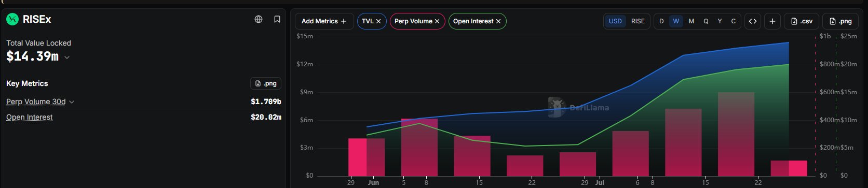
Task: Click the Open Interest metric label
Action: (x=30, y=118)
